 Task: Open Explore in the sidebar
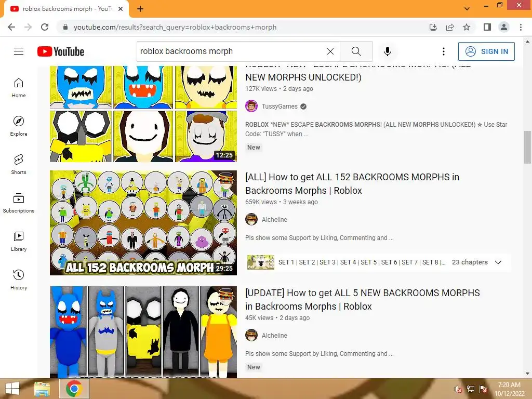pyautogui.click(x=19, y=126)
